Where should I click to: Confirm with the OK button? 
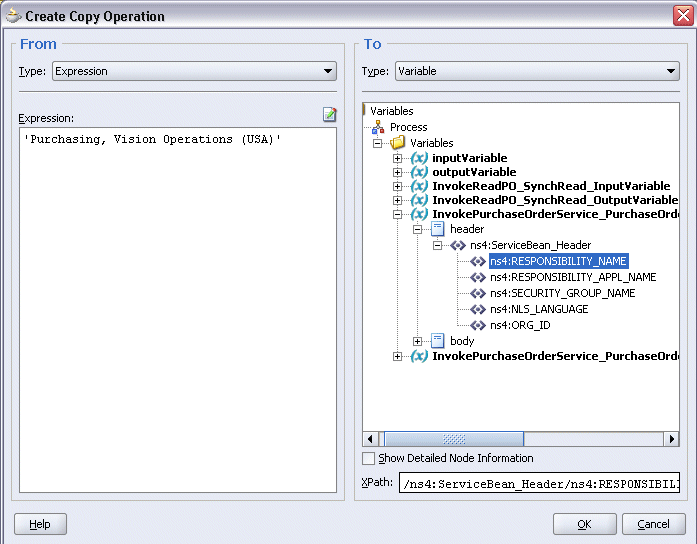click(584, 524)
